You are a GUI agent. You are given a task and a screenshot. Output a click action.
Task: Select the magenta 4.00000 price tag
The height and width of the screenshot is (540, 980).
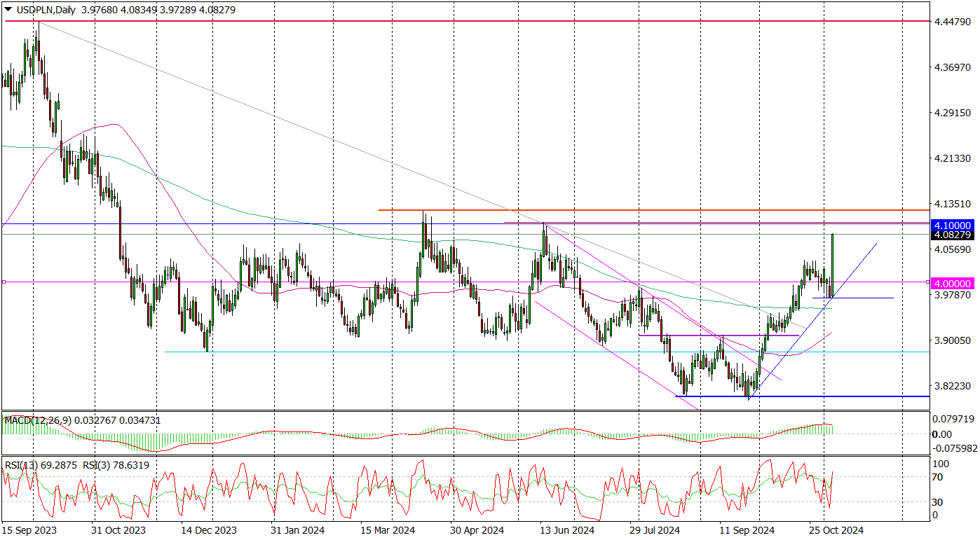click(x=952, y=283)
